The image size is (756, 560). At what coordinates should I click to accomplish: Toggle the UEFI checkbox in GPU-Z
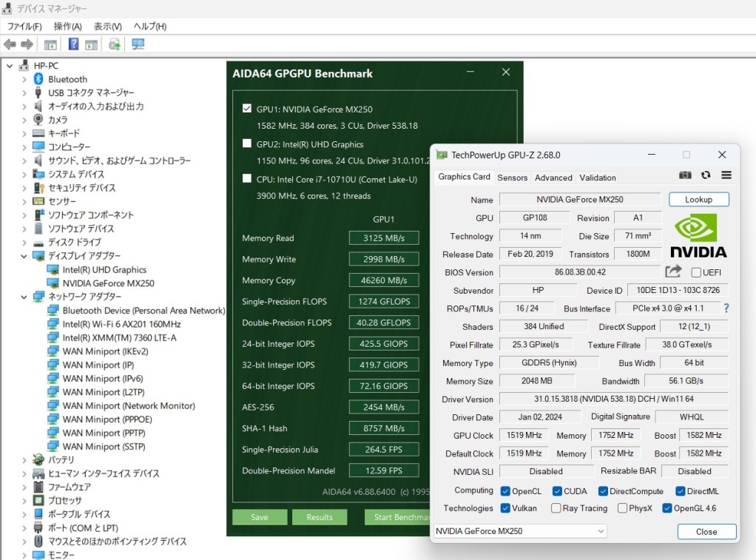pos(696,272)
